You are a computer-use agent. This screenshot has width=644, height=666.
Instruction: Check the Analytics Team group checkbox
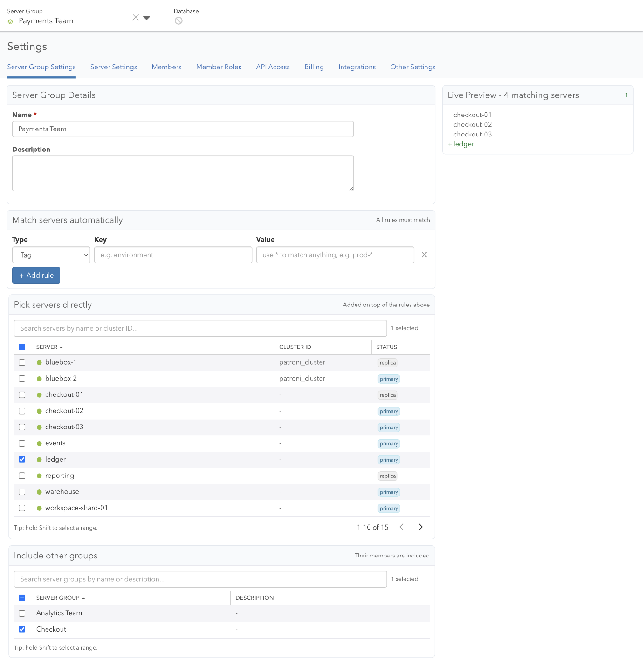click(22, 613)
